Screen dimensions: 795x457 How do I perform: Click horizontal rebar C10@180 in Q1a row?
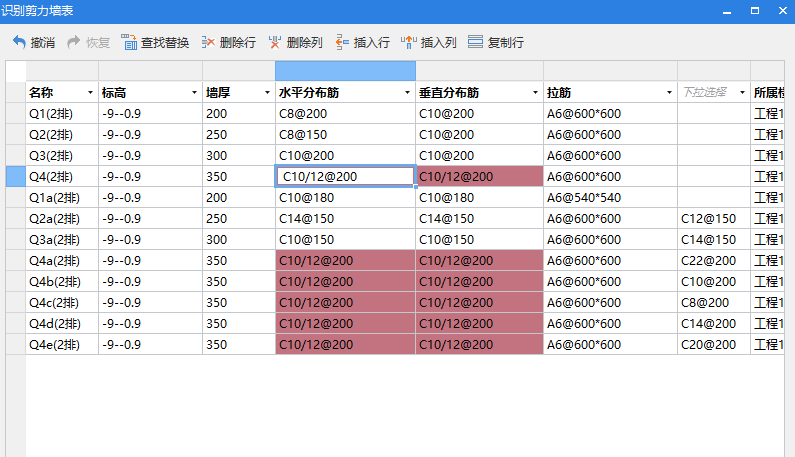click(x=345, y=197)
